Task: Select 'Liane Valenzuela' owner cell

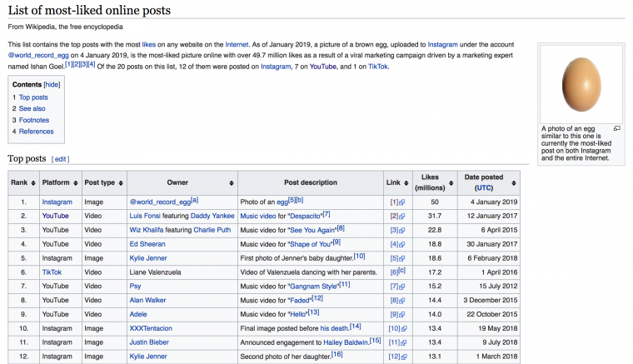Action: point(182,272)
